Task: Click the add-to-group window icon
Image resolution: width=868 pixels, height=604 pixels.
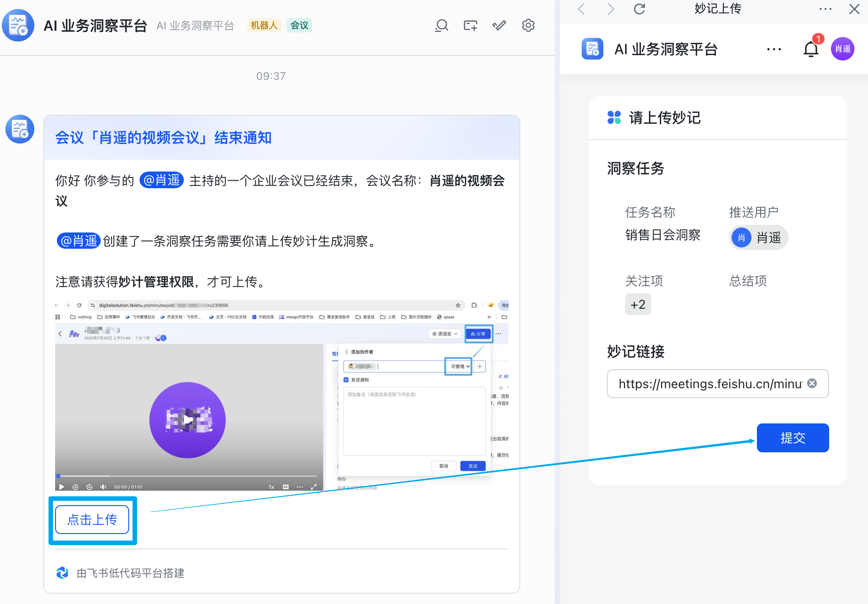Action: point(470,26)
